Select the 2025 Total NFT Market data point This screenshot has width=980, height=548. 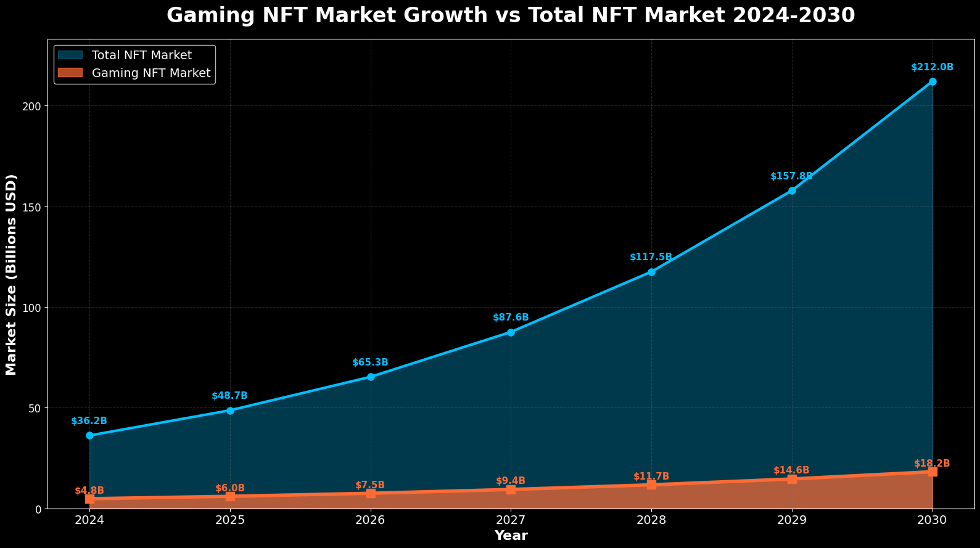click(x=230, y=411)
